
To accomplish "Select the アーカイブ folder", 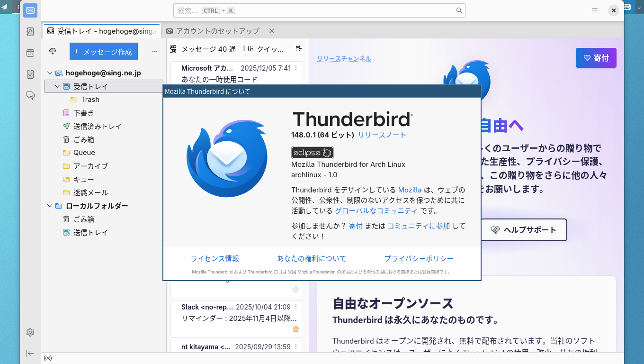I will (104, 166).
